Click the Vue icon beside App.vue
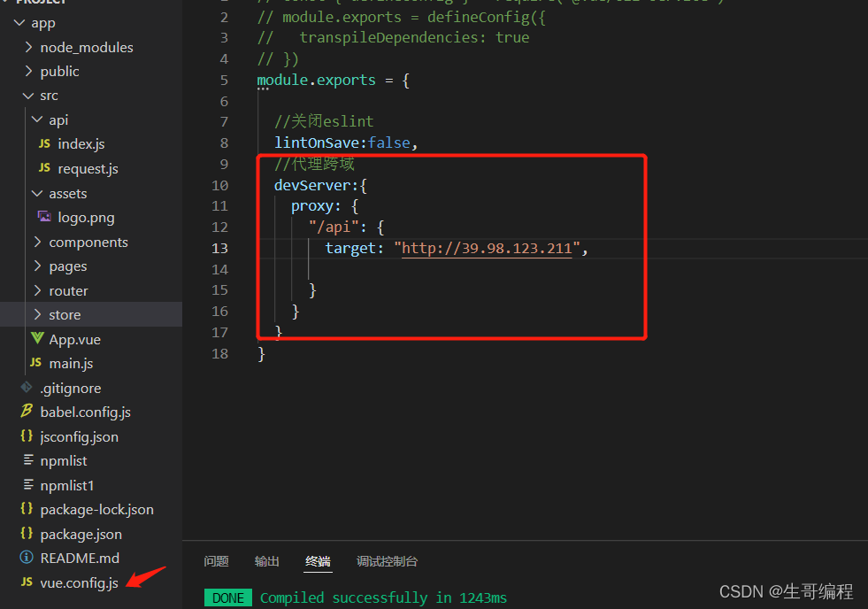Viewport: 868px width, 609px height. 36,339
